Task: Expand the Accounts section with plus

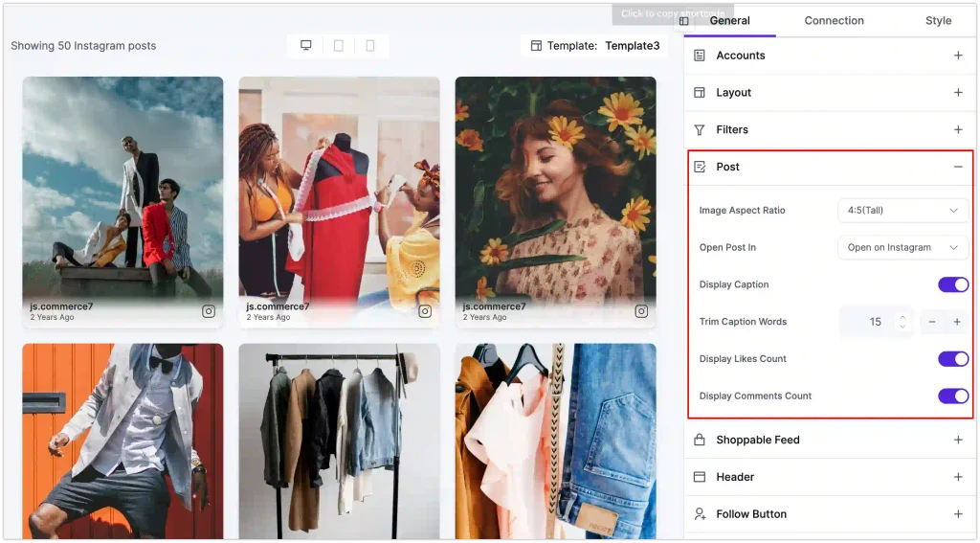Action: pyautogui.click(x=958, y=56)
